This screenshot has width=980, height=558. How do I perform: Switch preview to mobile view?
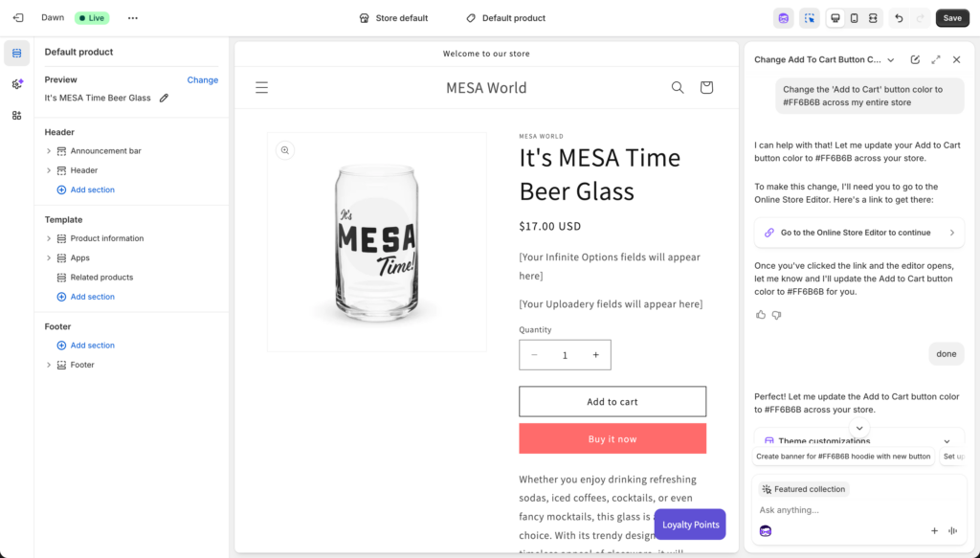pos(855,18)
